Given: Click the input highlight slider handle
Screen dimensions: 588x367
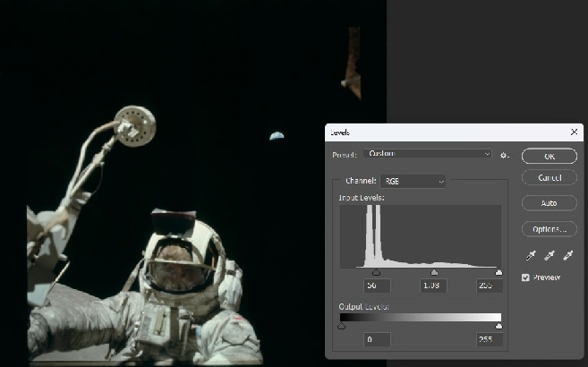Looking at the screenshot, I should point(499,272).
